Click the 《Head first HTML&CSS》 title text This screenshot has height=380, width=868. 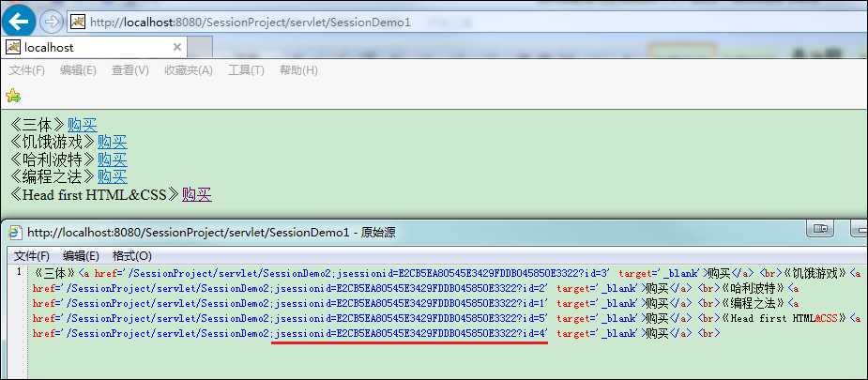coord(95,195)
